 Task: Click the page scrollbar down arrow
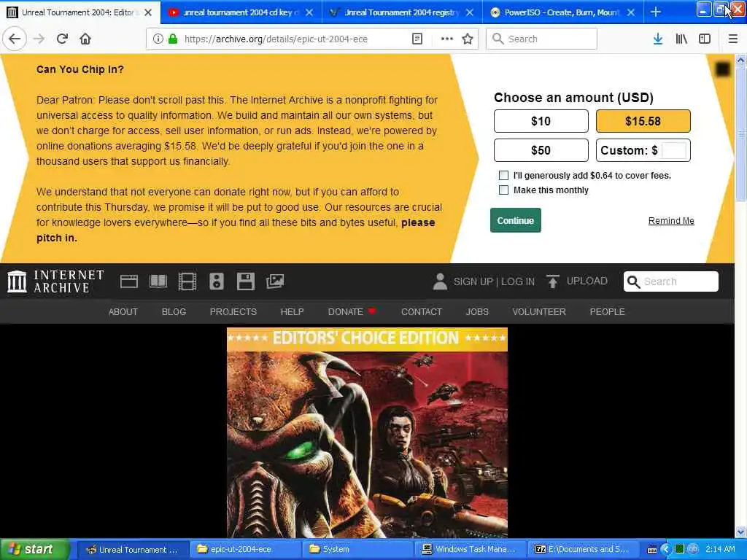(x=740, y=532)
